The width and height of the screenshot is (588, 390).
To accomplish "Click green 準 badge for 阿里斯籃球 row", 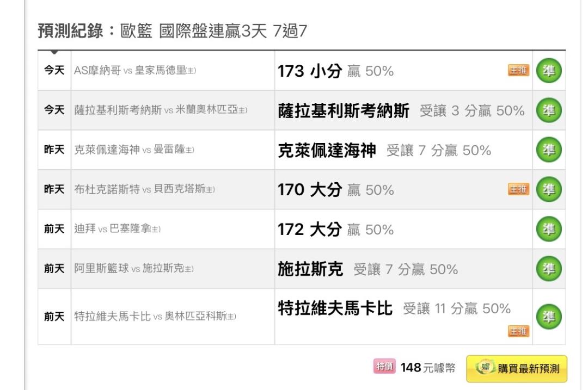I will coord(549,269).
